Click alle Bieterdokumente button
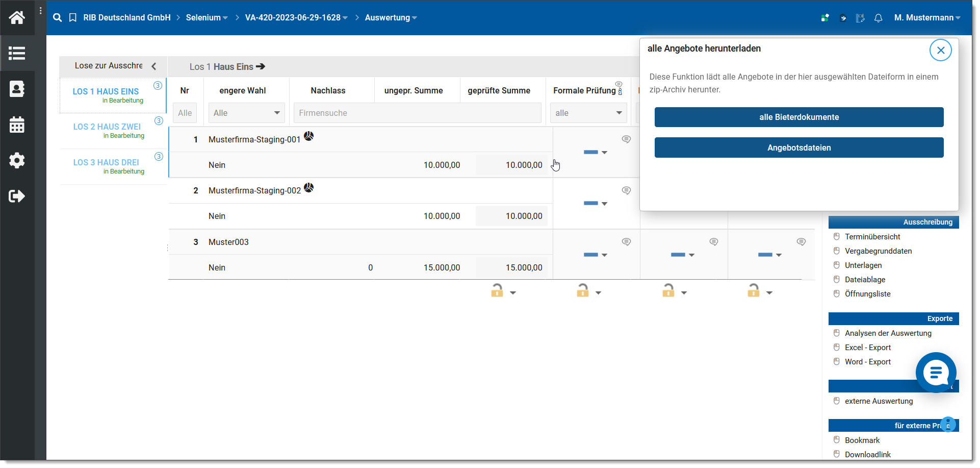Image resolution: width=980 pixels, height=468 pixels. [x=799, y=117]
